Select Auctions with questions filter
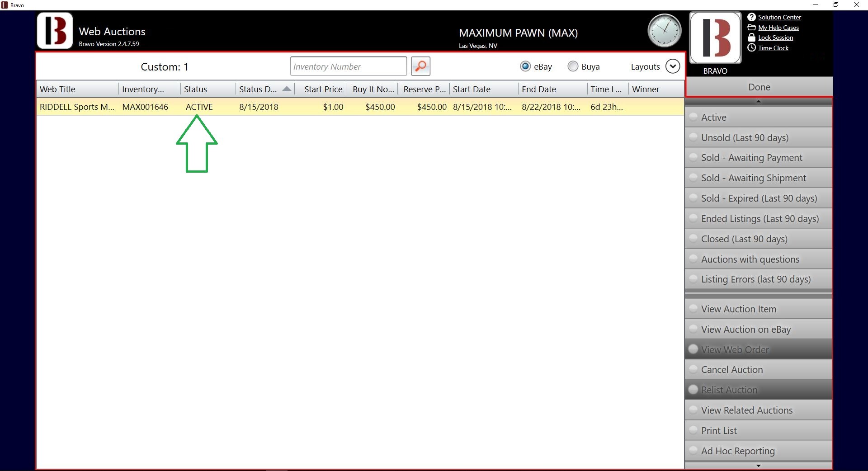Screen dimensions: 868x471 tap(759, 259)
